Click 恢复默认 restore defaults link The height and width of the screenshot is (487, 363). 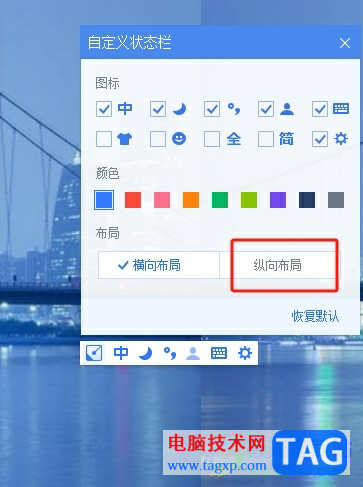(315, 316)
